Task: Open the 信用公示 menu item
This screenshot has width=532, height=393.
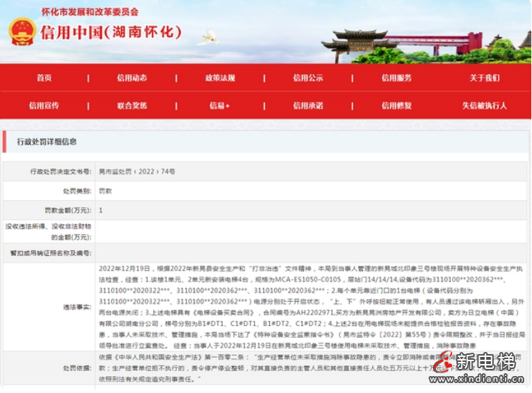Action: point(308,78)
